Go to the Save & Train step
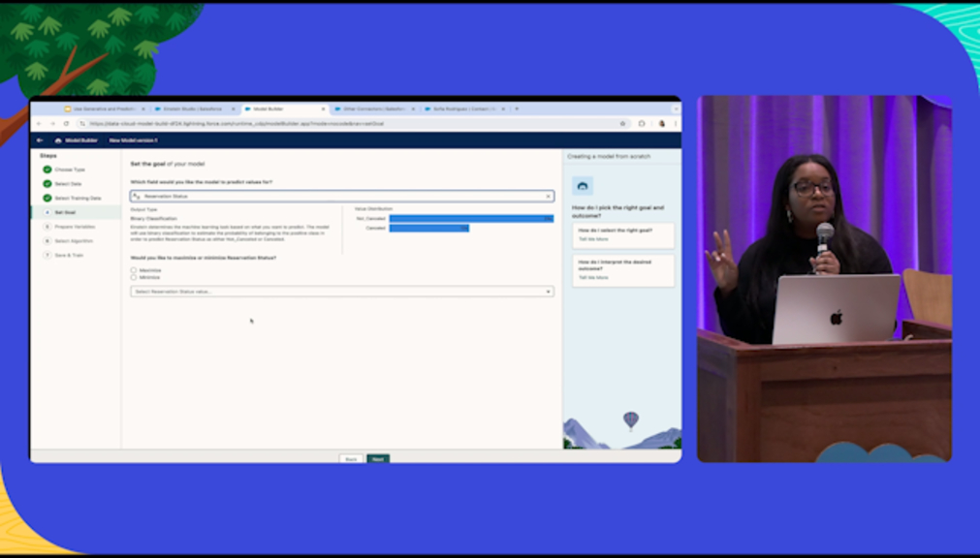The width and height of the screenshot is (980, 558). coord(69,256)
